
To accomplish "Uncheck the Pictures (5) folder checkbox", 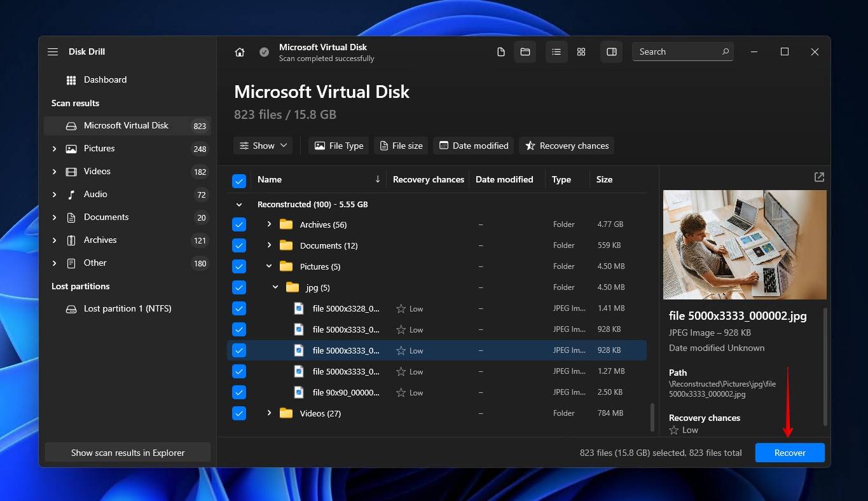I will [239, 266].
